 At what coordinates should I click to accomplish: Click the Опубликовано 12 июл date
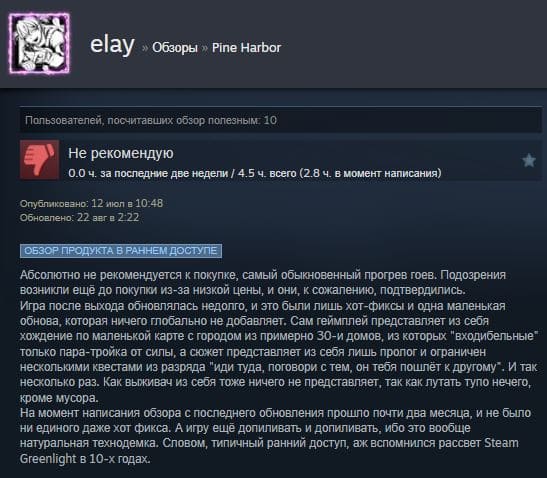[91, 203]
